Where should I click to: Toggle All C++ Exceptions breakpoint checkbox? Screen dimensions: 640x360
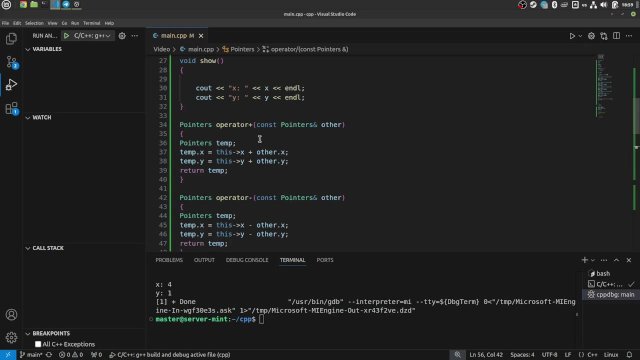[x=38, y=344]
